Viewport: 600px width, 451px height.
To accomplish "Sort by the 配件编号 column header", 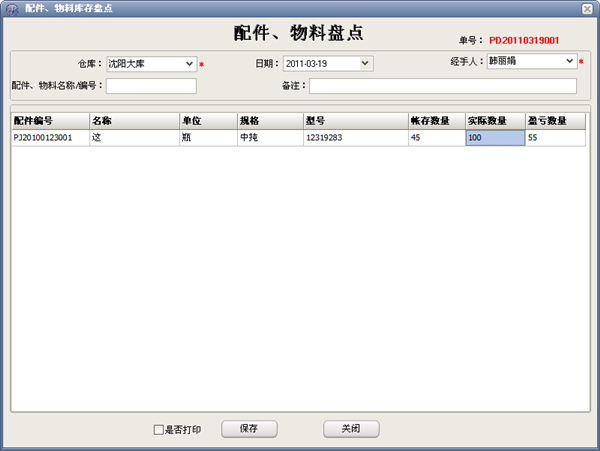I will pos(49,121).
